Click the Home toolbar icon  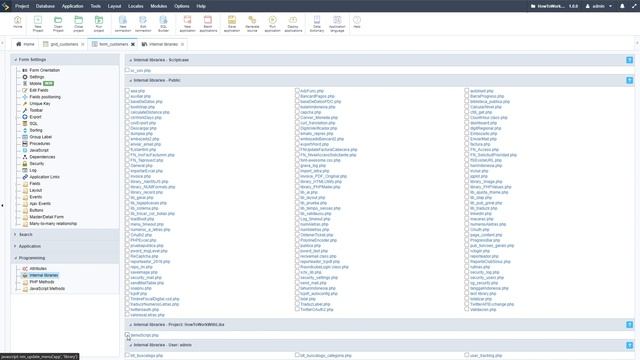pos(18,22)
